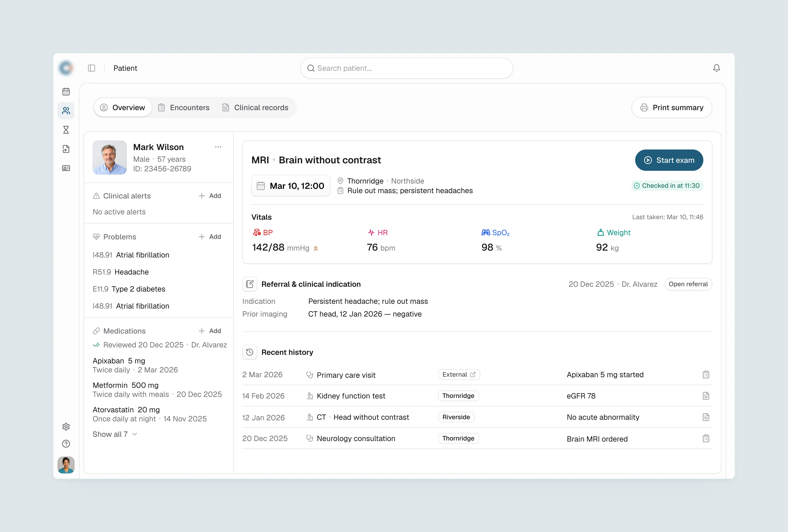788x532 pixels.
Task: Open the ID card icon in the sidebar
Action: tap(66, 168)
